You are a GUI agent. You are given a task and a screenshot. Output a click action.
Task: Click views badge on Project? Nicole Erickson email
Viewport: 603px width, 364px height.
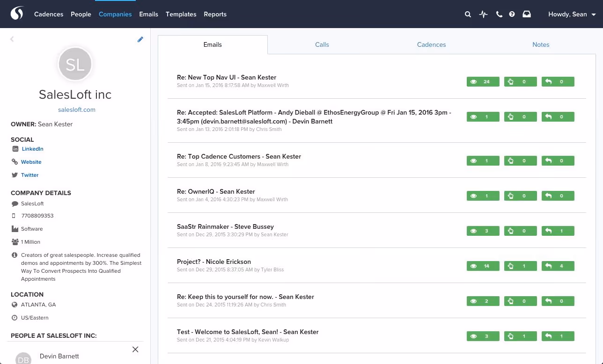pyautogui.click(x=483, y=266)
